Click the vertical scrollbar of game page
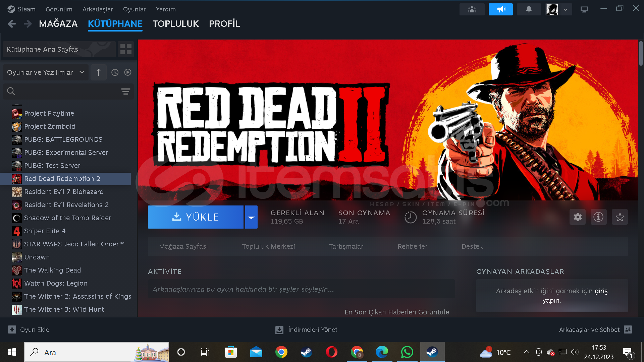The image size is (644, 362). [641, 54]
